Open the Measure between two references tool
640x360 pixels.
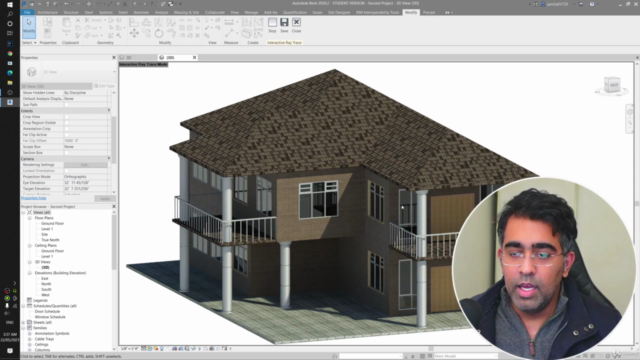(x=229, y=22)
